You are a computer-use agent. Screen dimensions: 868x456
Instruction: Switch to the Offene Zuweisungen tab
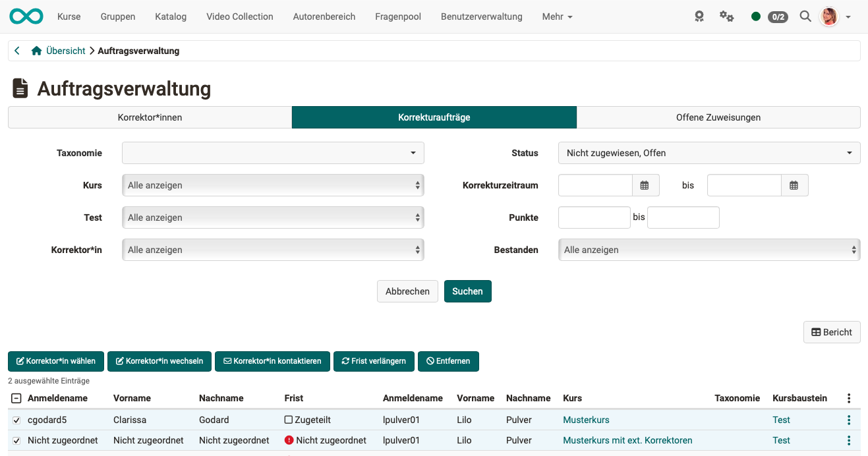718,117
